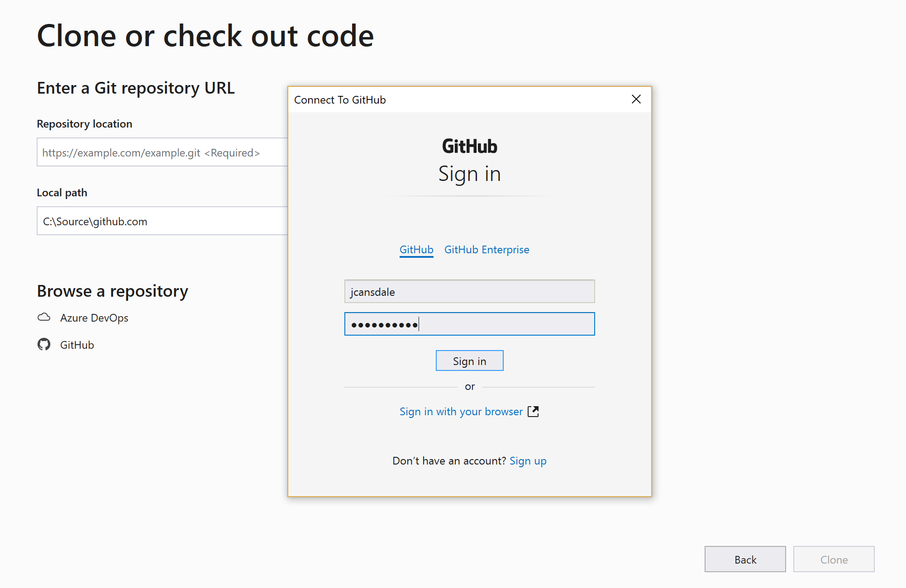This screenshot has height=588, width=906.
Task: Switch to the GitHub tab
Action: (x=416, y=250)
